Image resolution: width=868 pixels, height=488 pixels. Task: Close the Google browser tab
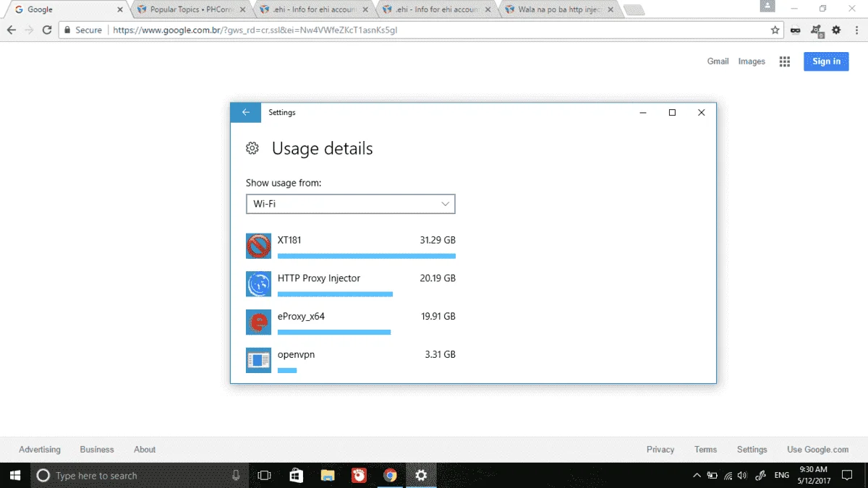tap(120, 9)
